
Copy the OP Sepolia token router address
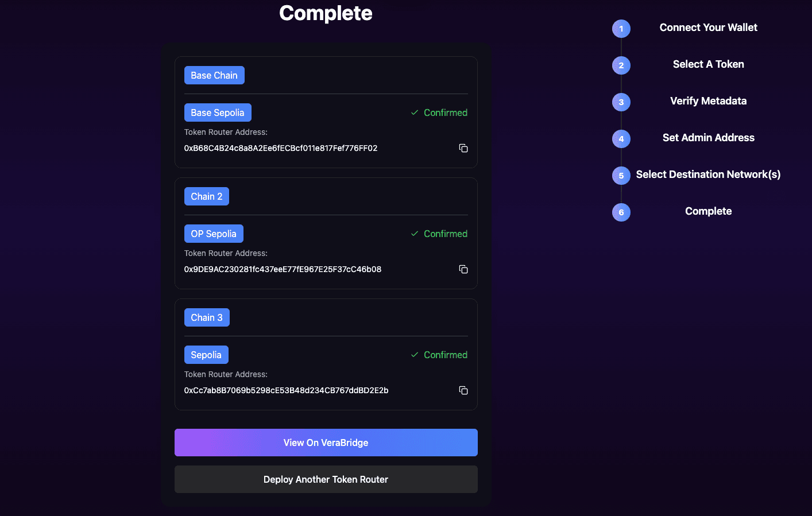(x=463, y=269)
